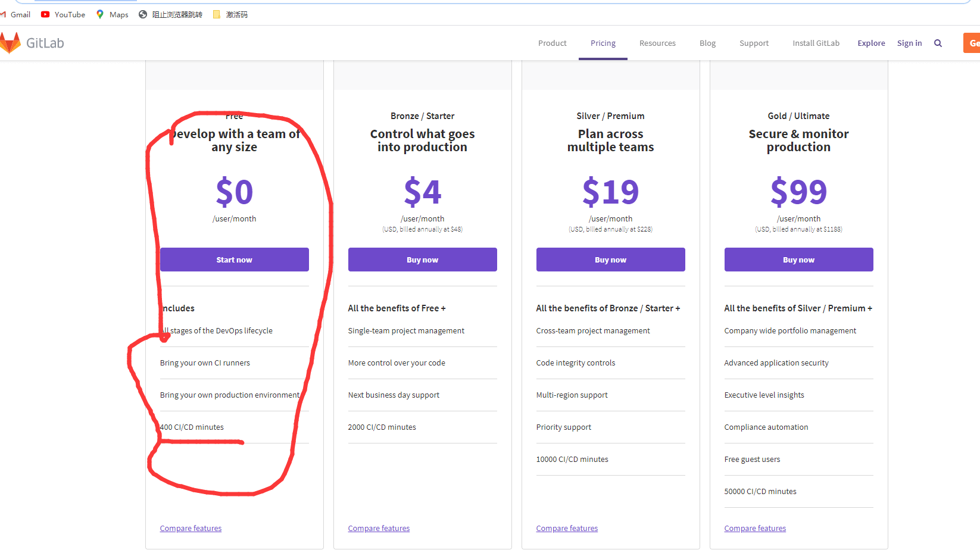The height and width of the screenshot is (556, 980).
Task: Open the YouTube bookmark
Action: tap(63, 14)
